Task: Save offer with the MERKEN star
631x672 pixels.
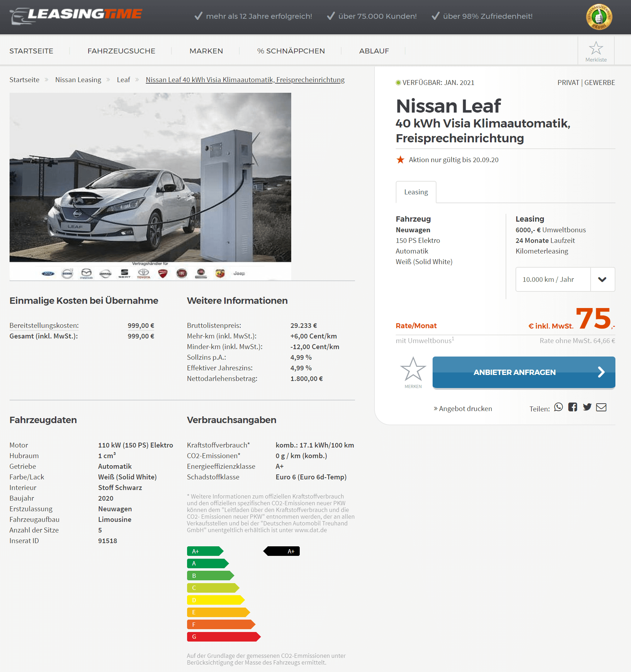Action: click(413, 372)
